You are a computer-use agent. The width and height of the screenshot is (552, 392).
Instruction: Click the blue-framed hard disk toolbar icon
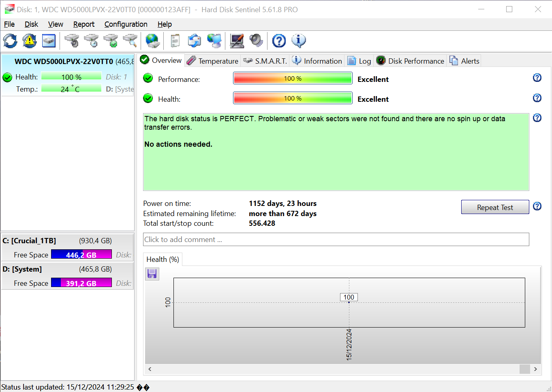[49, 41]
